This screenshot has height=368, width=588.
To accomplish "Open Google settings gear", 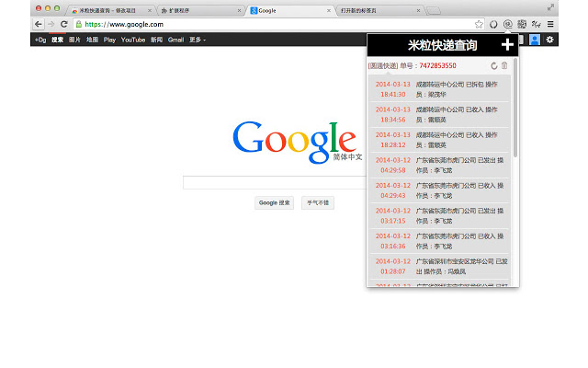I will tap(549, 40).
